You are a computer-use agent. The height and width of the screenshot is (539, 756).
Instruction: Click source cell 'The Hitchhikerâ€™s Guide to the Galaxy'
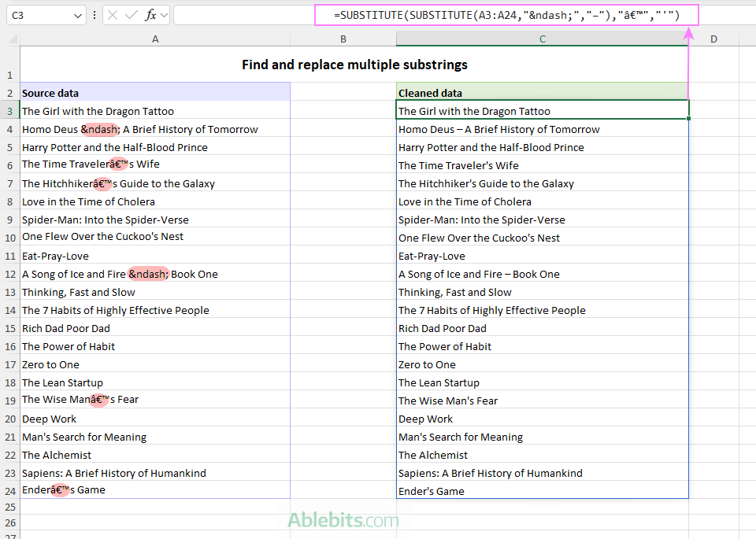(x=155, y=183)
